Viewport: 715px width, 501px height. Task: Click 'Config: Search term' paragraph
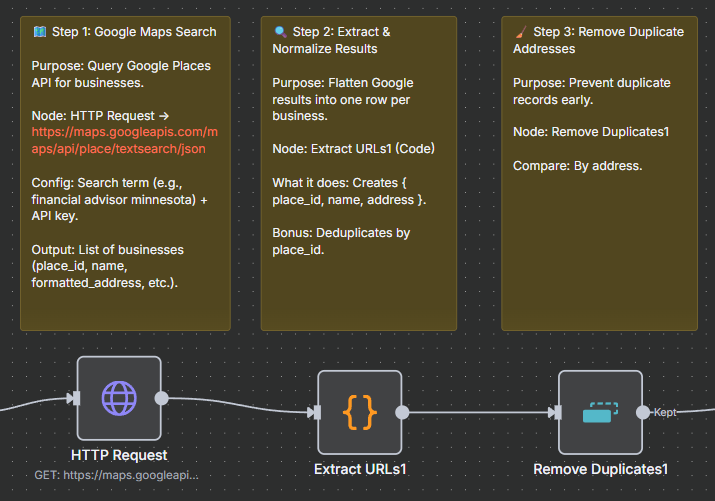(119, 199)
